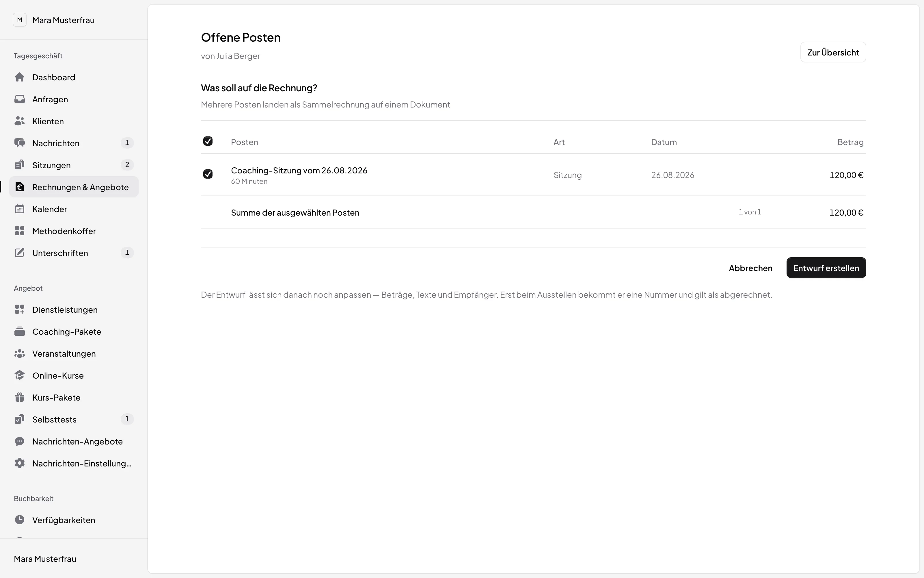Viewport: 924px width, 578px height.
Task: Click the Dashboard home icon
Action: (x=19, y=77)
